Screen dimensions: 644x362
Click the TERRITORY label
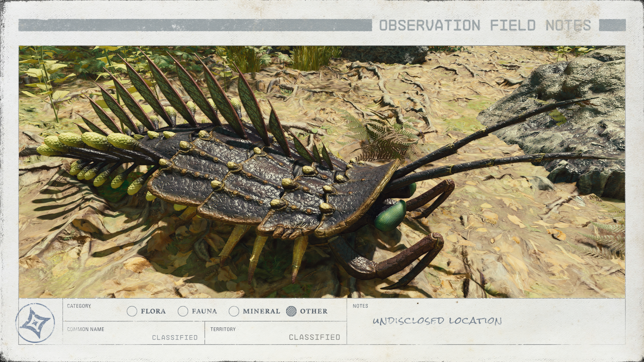[223, 329]
